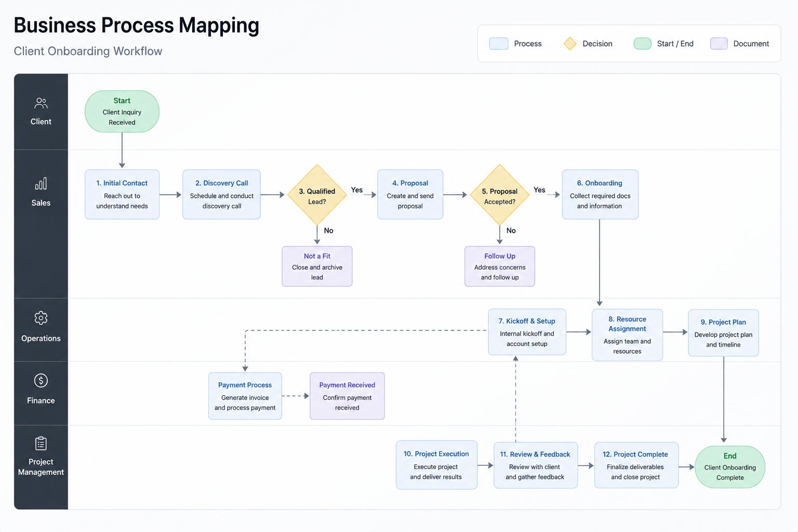The image size is (798, 532).
Task: Select the 5. Proposal Accepted? diamond
Action: (500, 195)
